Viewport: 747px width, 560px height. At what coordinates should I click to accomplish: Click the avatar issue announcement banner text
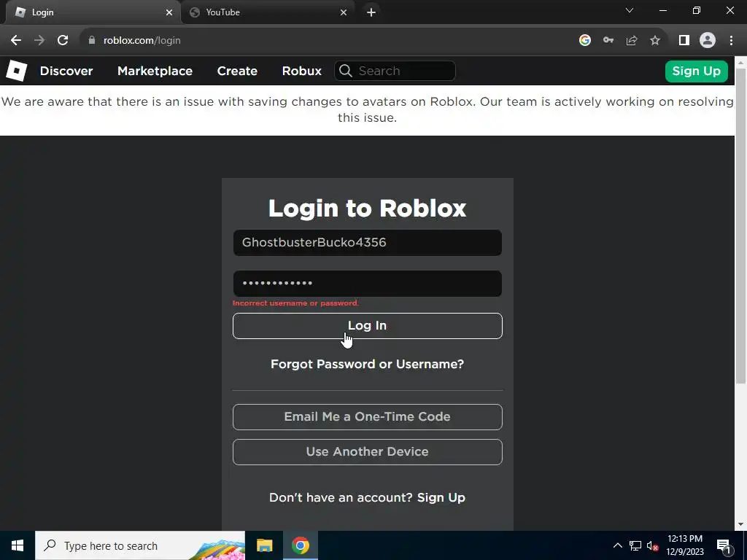[x=368, y=109]
